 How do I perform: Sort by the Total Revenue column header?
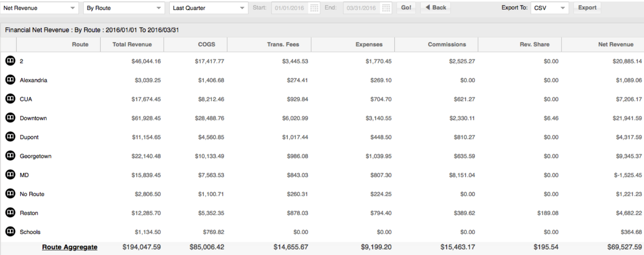(x=132, y=44)
